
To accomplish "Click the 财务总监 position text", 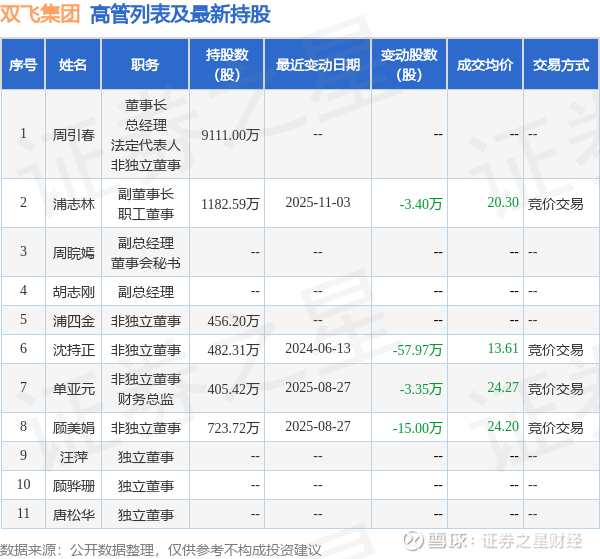I will (145, 399).
